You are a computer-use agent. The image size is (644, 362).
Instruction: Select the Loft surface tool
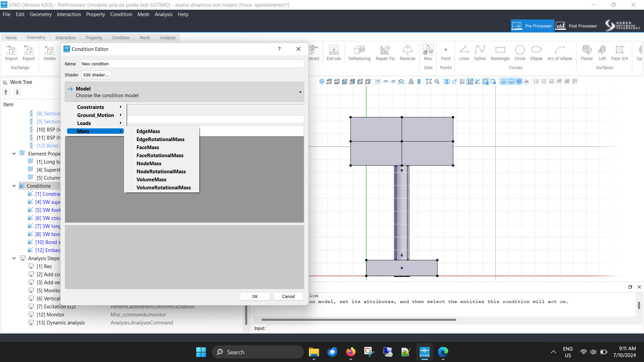tap(602, 53)
